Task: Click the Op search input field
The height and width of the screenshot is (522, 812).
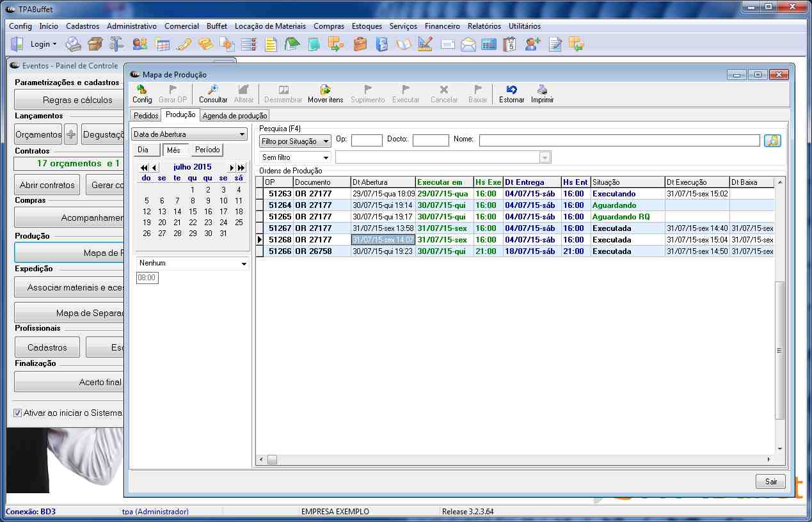Action: click(x=367, y=141)
